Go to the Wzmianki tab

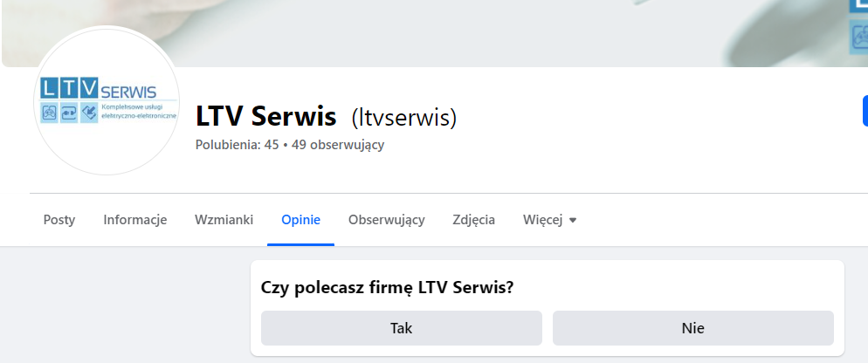(x=224, y=220)
